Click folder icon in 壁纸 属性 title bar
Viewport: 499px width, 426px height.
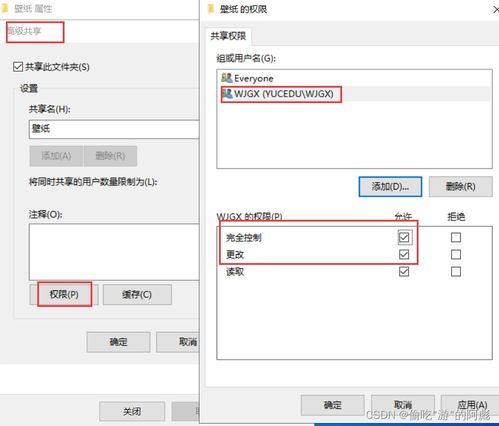pos(5,8)
